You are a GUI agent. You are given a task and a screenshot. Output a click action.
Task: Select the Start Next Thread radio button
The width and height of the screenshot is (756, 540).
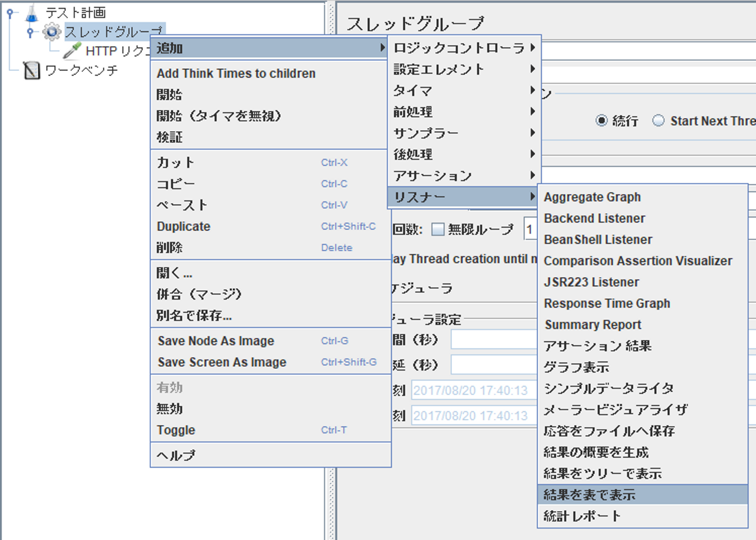point(658,121)
